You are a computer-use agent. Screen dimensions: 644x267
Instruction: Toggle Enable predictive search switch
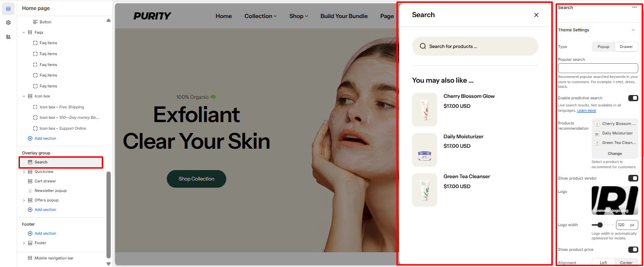coord(633,98)
